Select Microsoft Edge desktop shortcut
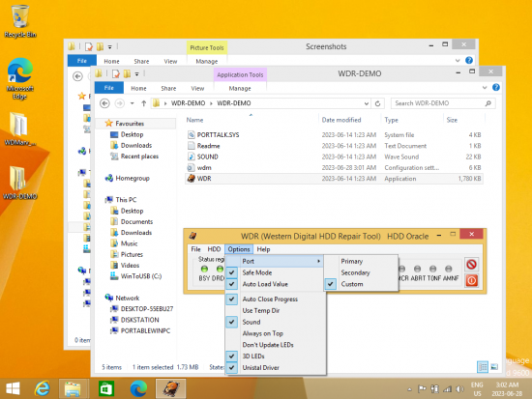The width and height of the screenshot is (532, 399). point(19,78)
